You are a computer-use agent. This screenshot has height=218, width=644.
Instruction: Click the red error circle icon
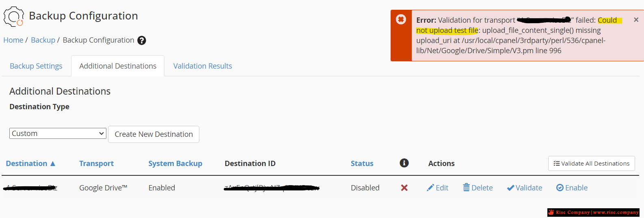[401, 19]
